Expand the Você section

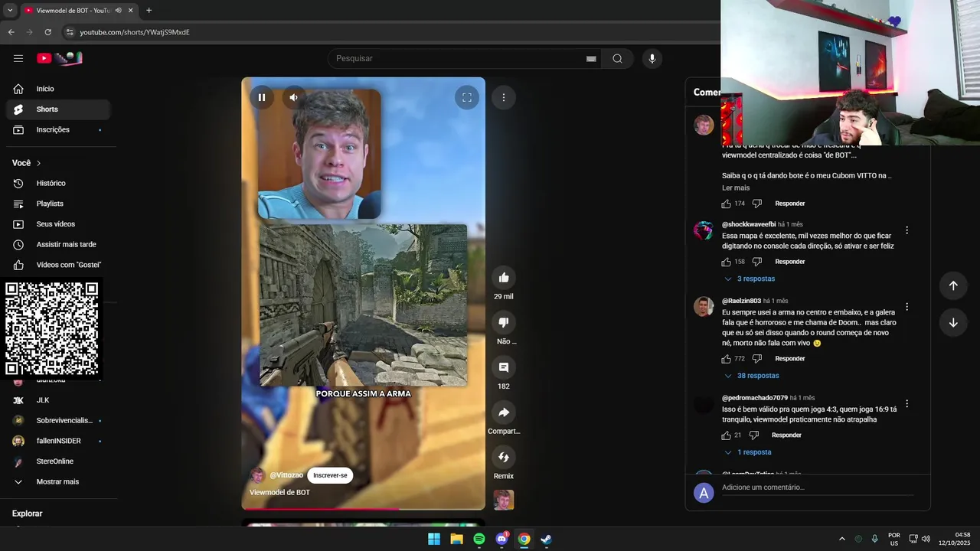tap(27, 163)
